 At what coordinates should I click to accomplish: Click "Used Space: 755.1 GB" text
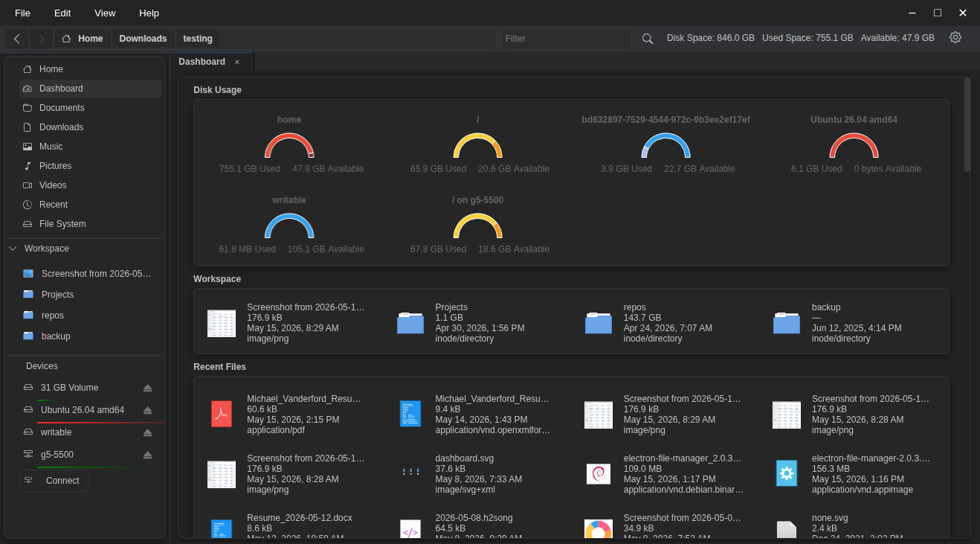[x=807, y=38]
